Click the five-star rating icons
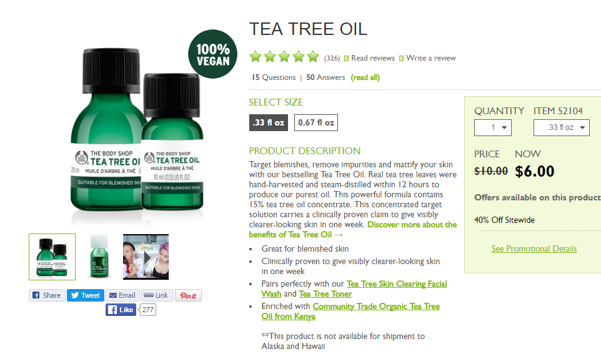Image resolution: width=601 pixels, height=364 pixels. [284, 57]
